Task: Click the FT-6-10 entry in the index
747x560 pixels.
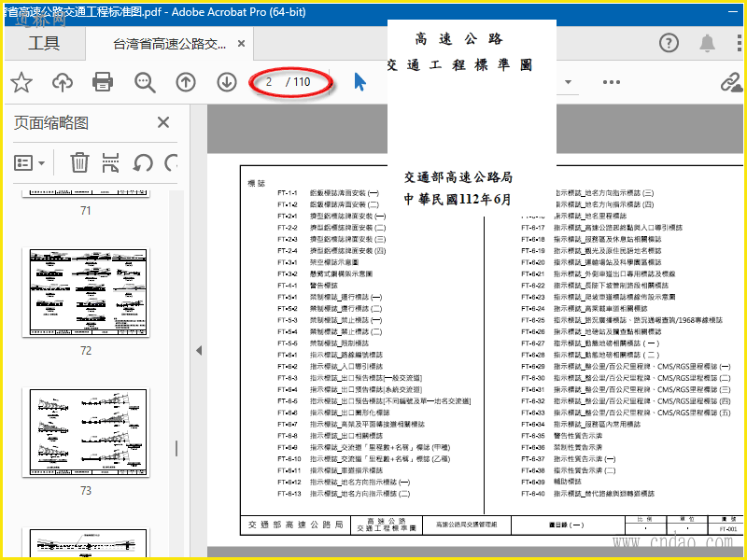Action: coord(363,459)
